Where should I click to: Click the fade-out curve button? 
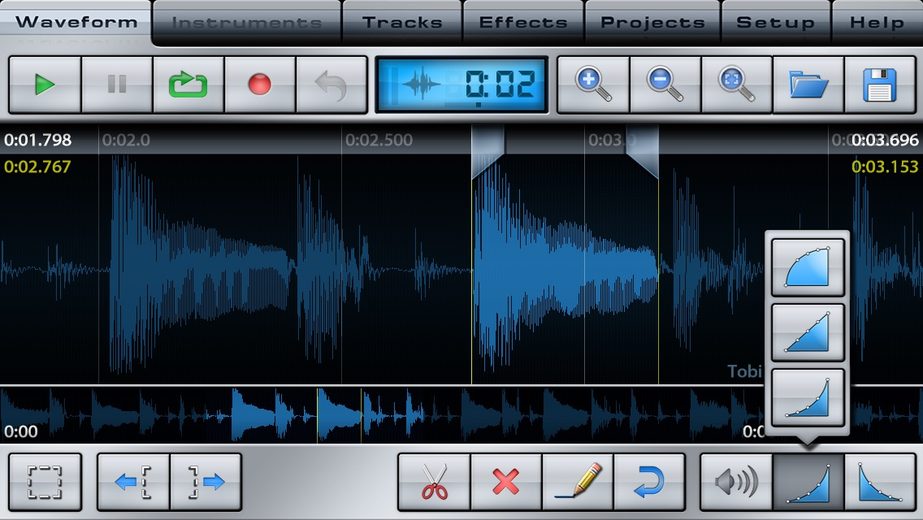pos(880,482)
